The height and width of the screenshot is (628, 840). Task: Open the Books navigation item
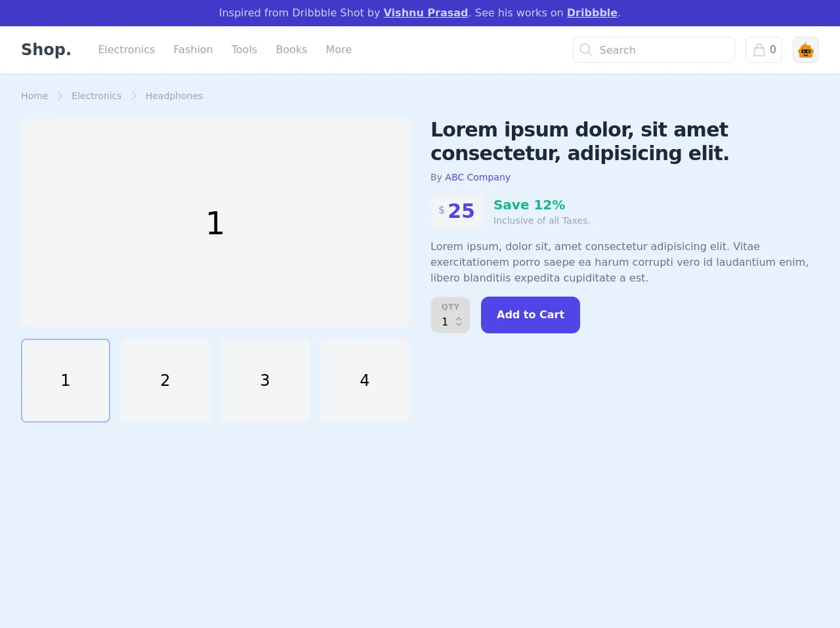coord(291,50)
